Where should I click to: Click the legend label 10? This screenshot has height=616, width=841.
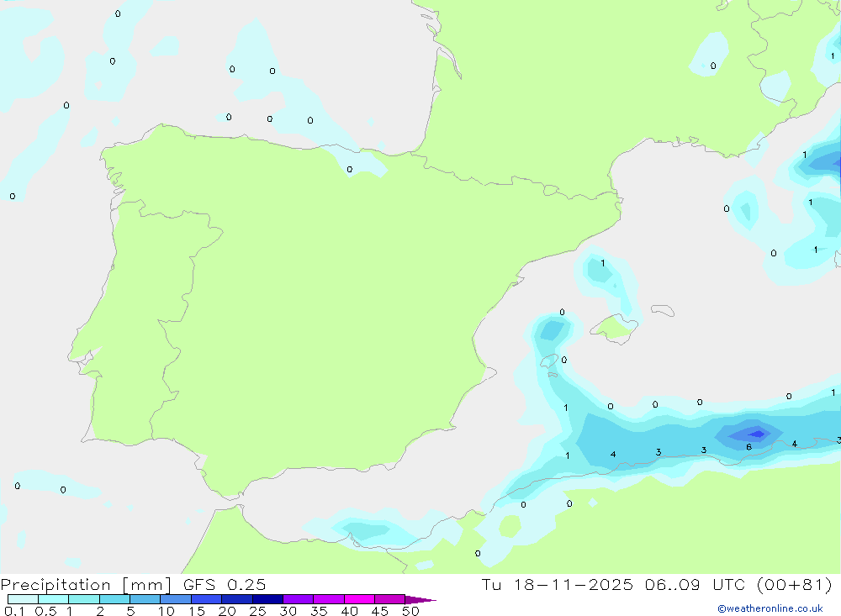[167, 611]
